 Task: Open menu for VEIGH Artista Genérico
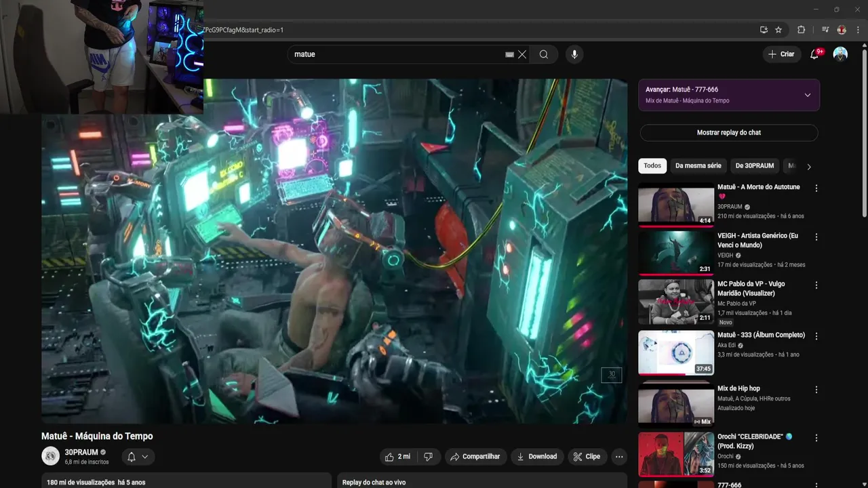coord(816,237)
